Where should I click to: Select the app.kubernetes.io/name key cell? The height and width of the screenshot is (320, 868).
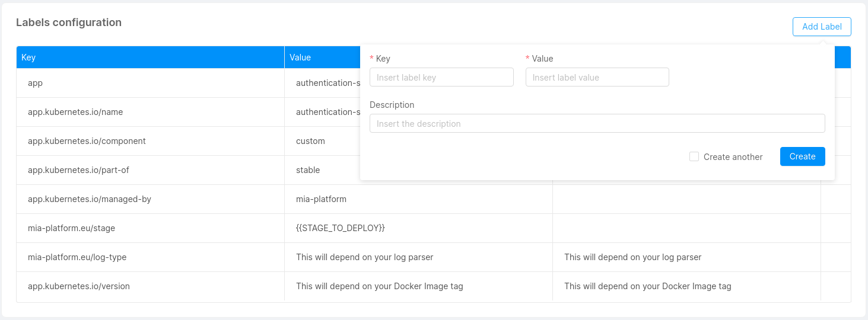coord(75,112)
